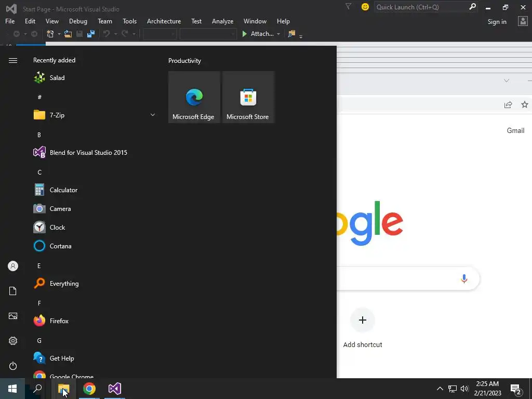The width and height of the screenshot is (532, 399).
Task: Click the New Project toolbar icon
Action: pyautogui.click(x=50, y=34)
